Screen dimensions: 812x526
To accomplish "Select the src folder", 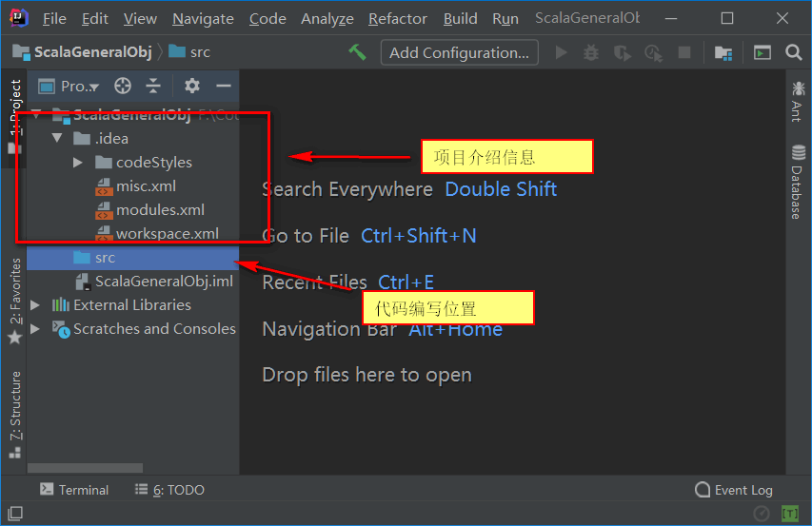I will click(x=132, y=258).
